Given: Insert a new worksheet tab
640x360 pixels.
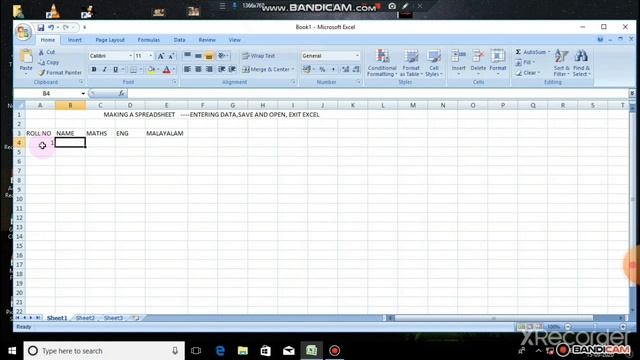Looking at the screenshot, I should coord(136,318).
